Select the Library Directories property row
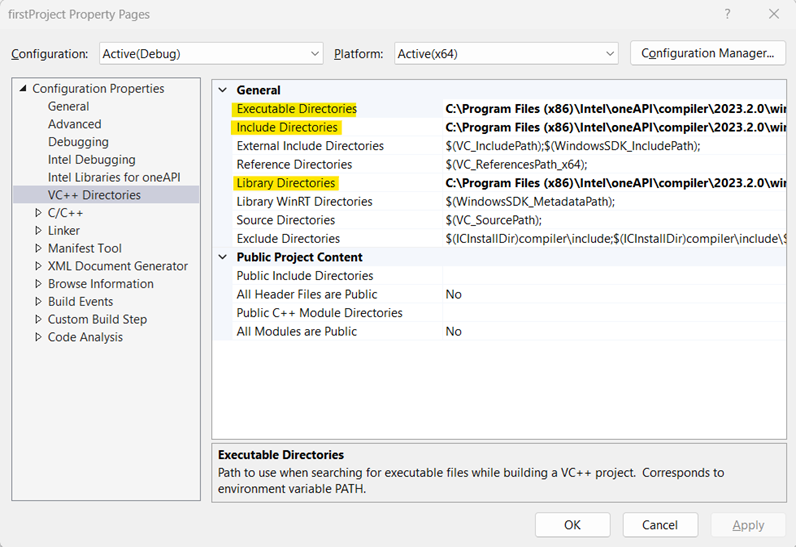 [x=286, y=184]
